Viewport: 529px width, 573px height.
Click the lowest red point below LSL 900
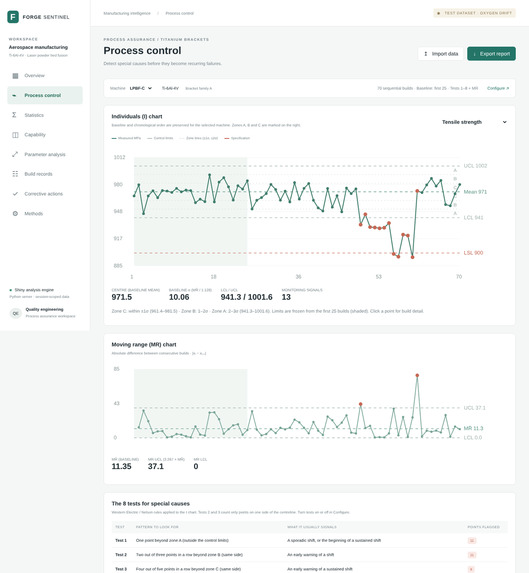click(x=412, y=257)
